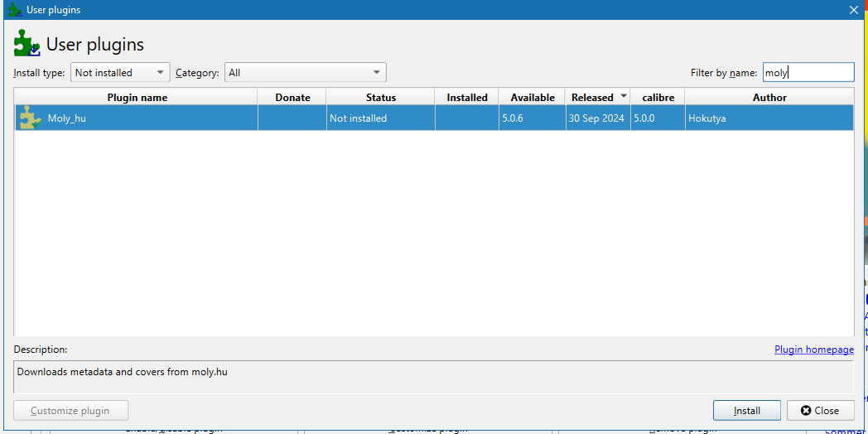The height and width of the screenshot is (434, 868).
Task: Sort by Author column header
Action: [769, 98]
